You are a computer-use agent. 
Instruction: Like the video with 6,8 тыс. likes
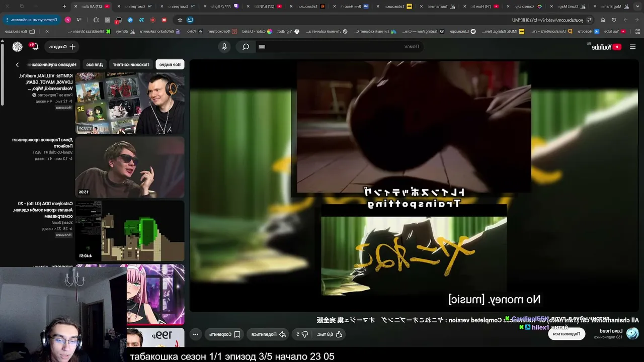[329, 334]
